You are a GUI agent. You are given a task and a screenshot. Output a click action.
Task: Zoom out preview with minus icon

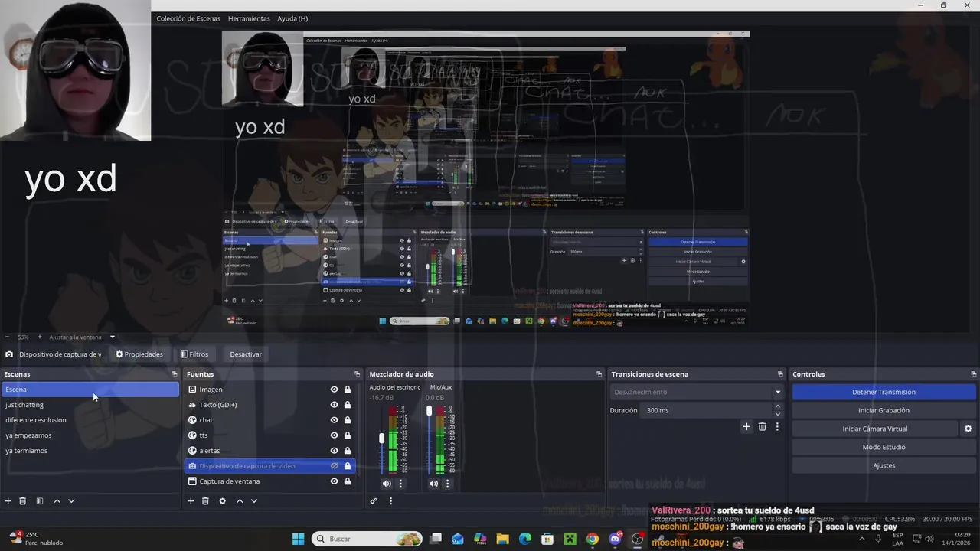pyautogui.click(x=8, y=337)
